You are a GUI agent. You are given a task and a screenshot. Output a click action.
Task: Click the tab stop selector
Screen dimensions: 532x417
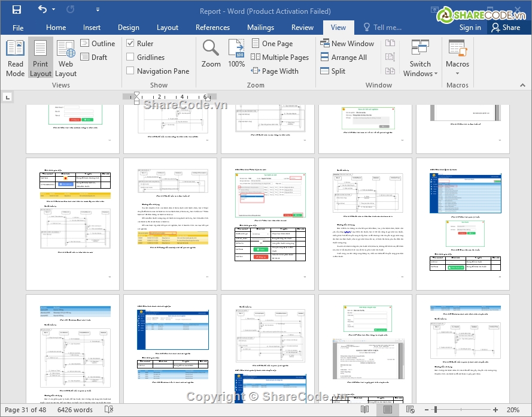click(7, 98)
